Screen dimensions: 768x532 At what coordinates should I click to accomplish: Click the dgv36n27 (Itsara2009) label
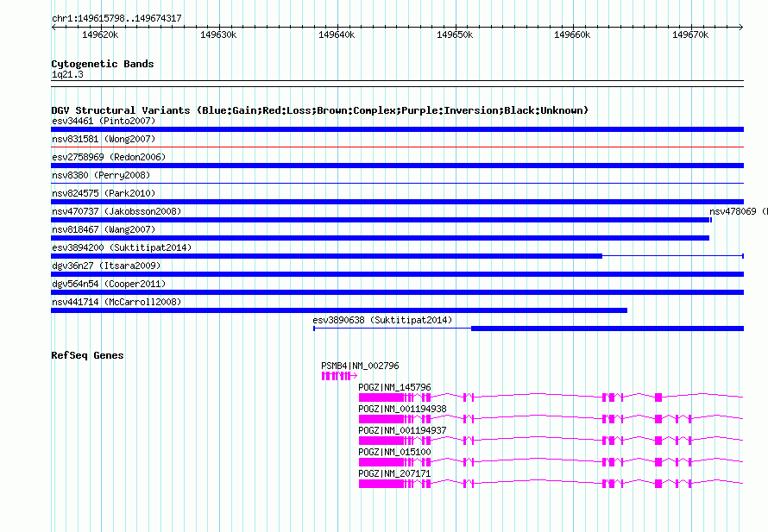click(106, 266)
